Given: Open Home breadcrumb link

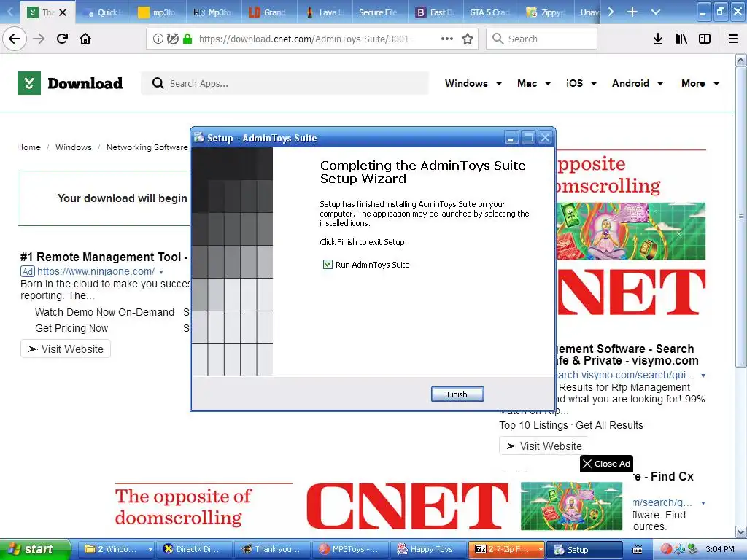Looking at the screenshot, I should coord(28,147).
